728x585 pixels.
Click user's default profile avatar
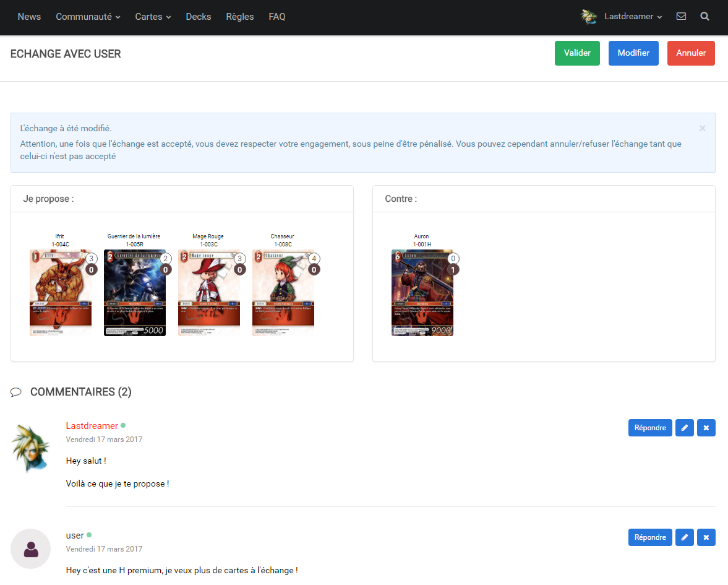[31, 548]
